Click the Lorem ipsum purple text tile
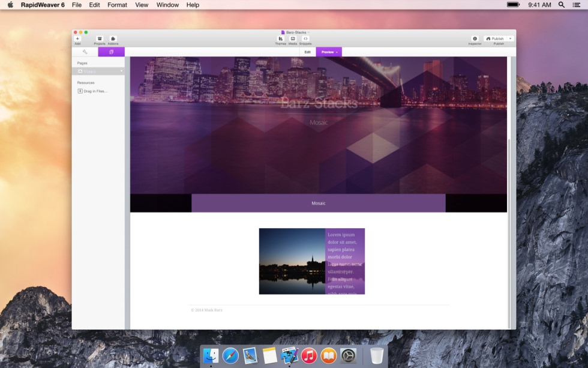588x368 pixels. [345, 261]
